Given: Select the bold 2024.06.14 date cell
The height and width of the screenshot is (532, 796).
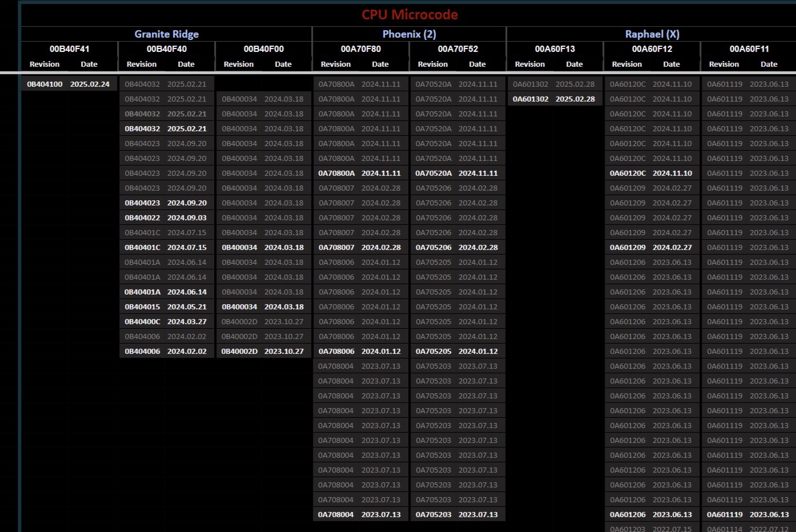Looking at the screenshot, I should pyautogui.click(x=187, y=292).
